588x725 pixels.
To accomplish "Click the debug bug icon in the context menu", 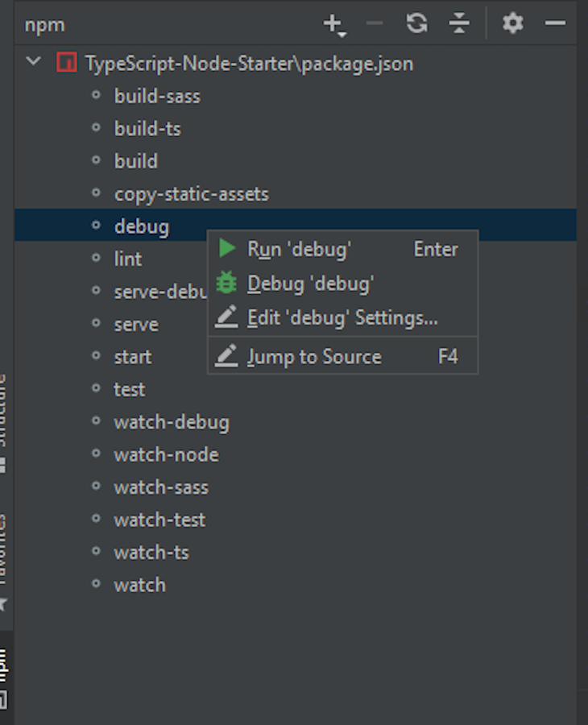I will pos(226,283).
